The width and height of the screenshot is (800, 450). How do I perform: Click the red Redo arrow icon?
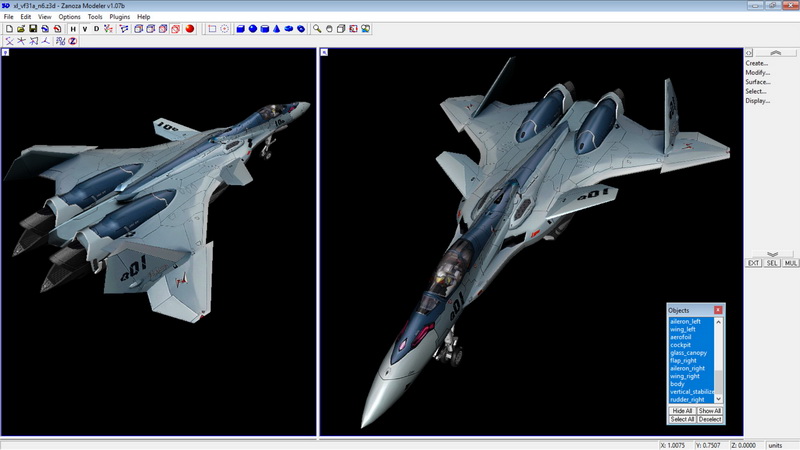point(57,29)
